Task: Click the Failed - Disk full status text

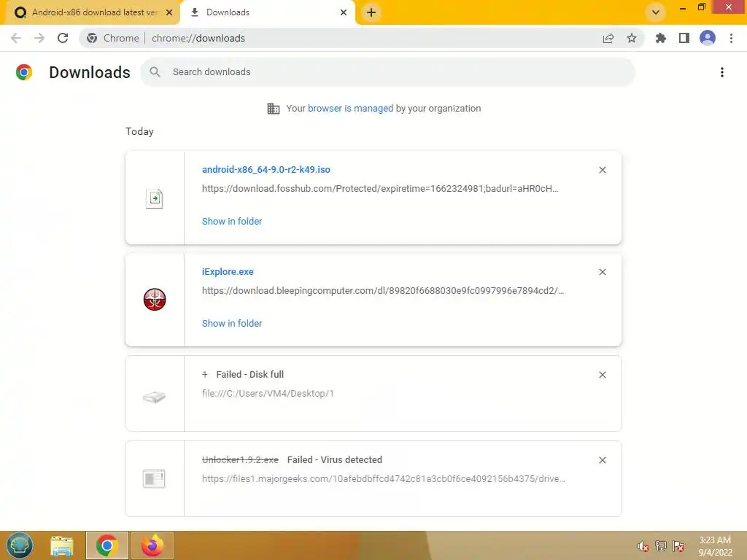Action: click(250, 374)
